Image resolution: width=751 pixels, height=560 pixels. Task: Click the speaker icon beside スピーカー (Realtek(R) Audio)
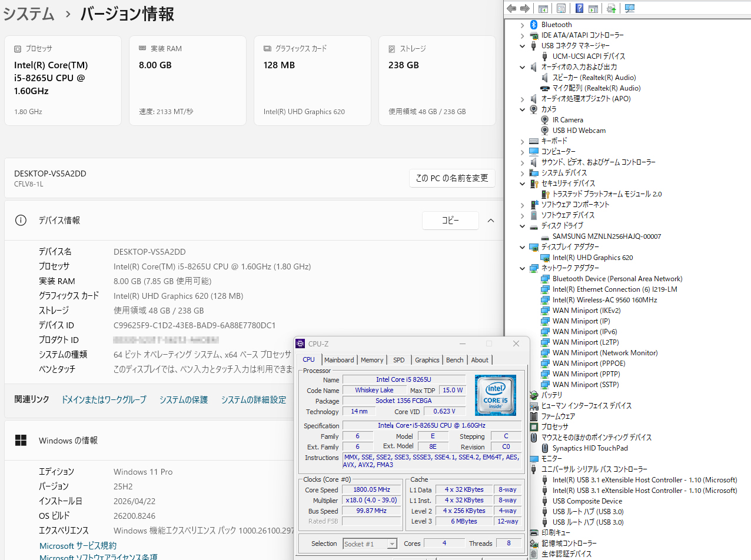(545, 78)
